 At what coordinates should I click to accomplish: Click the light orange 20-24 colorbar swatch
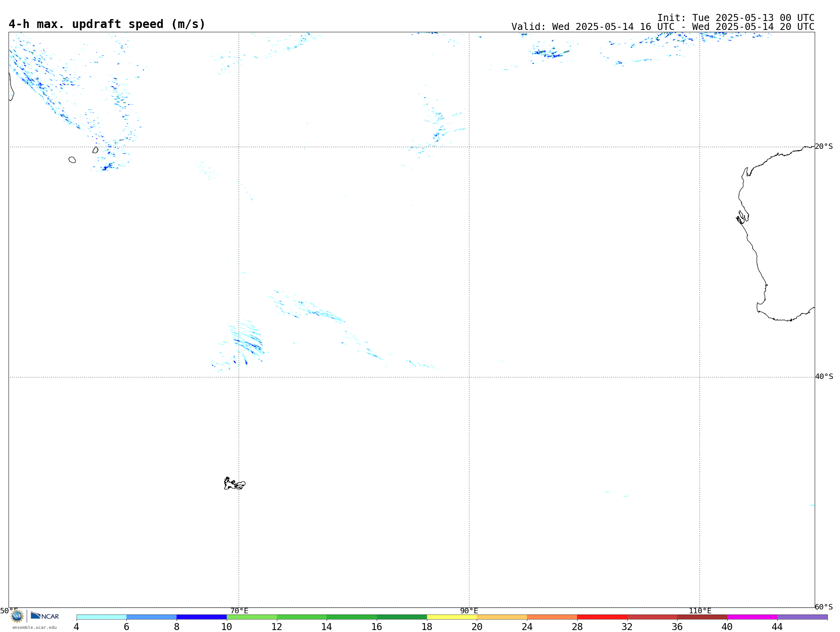pos(502,617)
